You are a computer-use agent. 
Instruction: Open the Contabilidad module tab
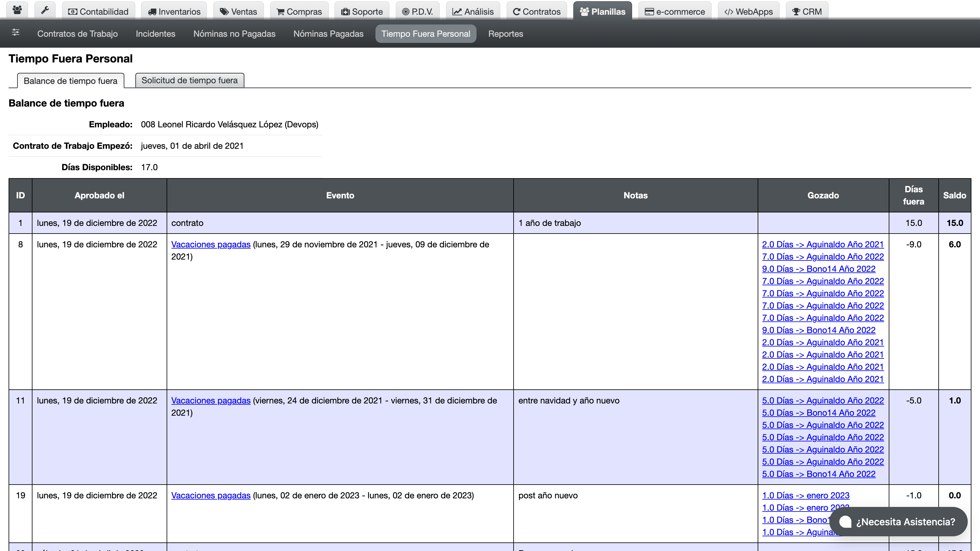click(x=98, y=11)
